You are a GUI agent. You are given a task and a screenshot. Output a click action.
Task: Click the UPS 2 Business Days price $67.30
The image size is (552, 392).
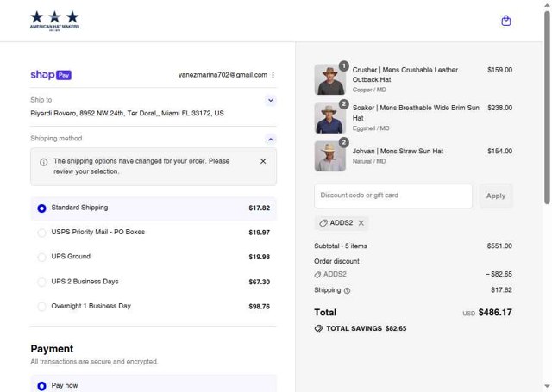pos(259,282)
